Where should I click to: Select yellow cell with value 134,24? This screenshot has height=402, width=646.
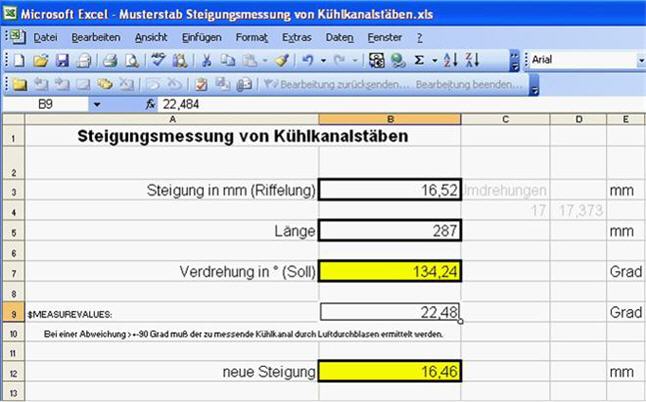point(390,271)
